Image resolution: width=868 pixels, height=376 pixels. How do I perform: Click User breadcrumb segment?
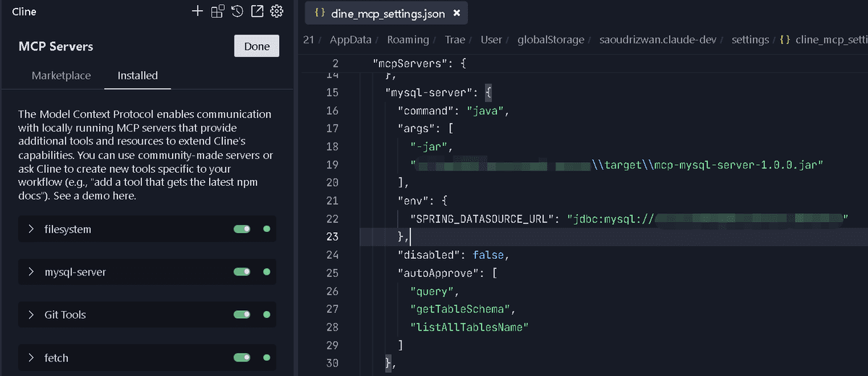click(x=491, y=40)
